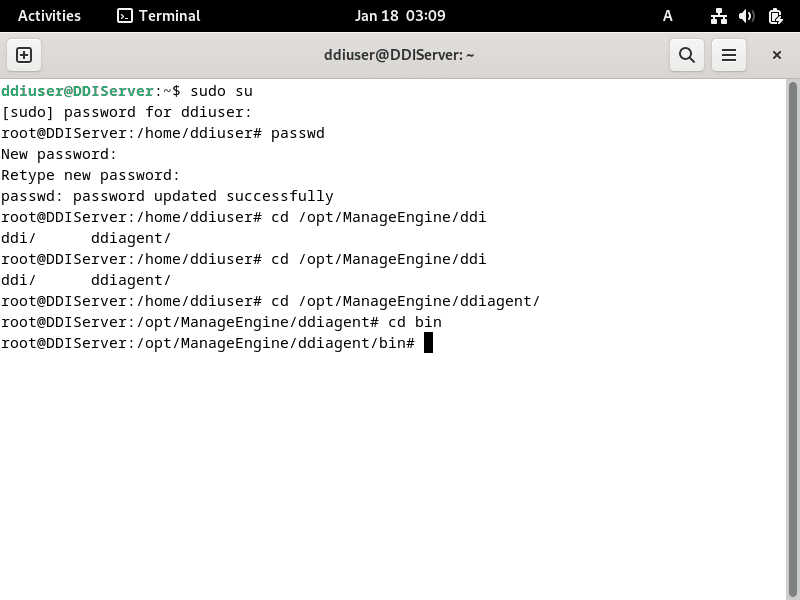Click the terminal search magnifier icon
800x600 pixels.
click(x=686, y=55)
